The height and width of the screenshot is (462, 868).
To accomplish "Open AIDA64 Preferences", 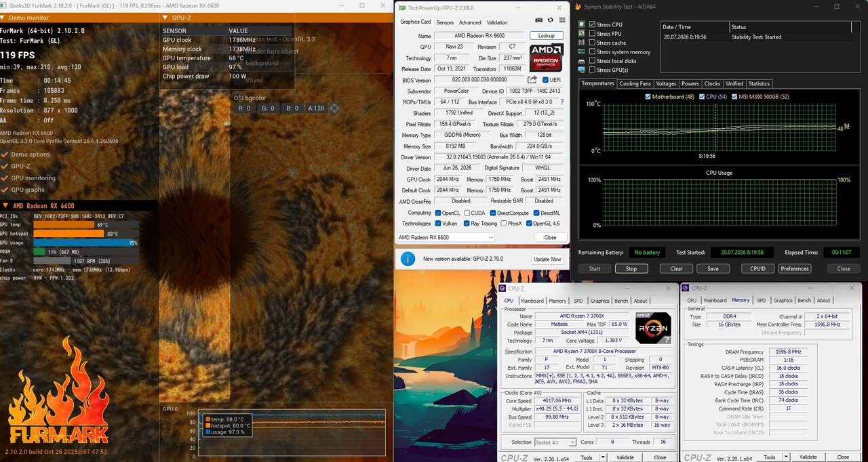I will tap(794, 269).
